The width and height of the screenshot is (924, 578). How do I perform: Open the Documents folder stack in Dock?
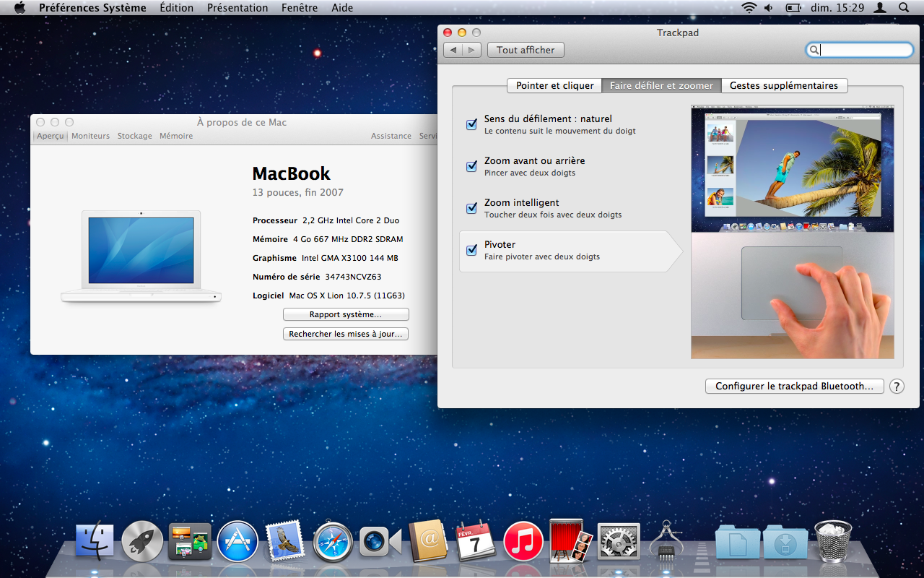coord(737,543)
